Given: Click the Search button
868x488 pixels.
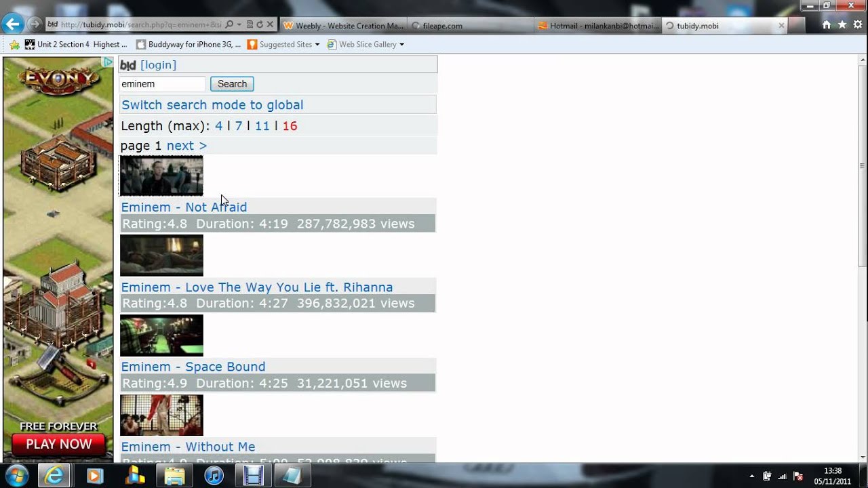Looking at the screenshot, I should (x=232, y=84).
